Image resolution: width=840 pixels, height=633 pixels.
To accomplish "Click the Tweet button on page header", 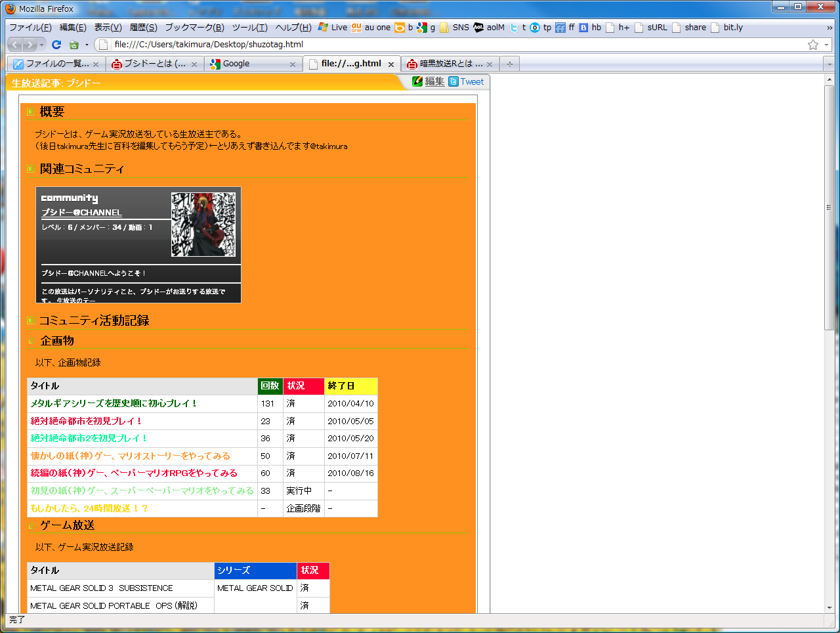I will coord(467,81).
